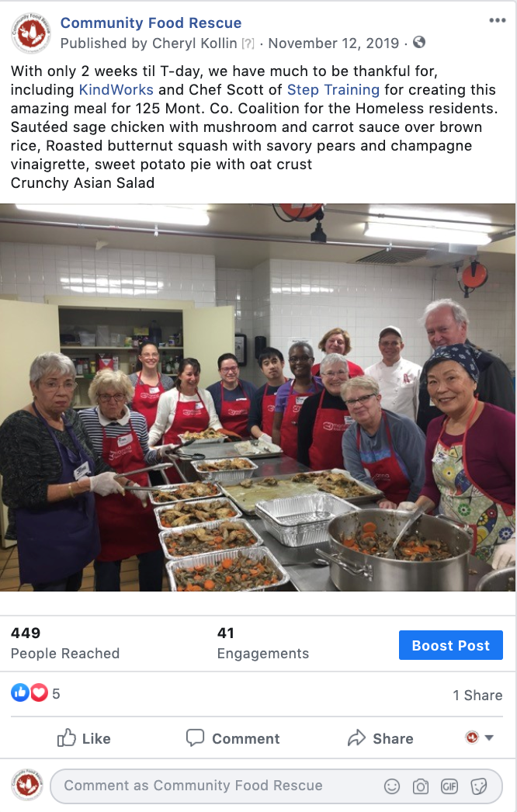Image resolution: width=517 pixels, height=812 pixels.
Task: Click the Community Food Rescue profile logo
Action: coord(31,33)
